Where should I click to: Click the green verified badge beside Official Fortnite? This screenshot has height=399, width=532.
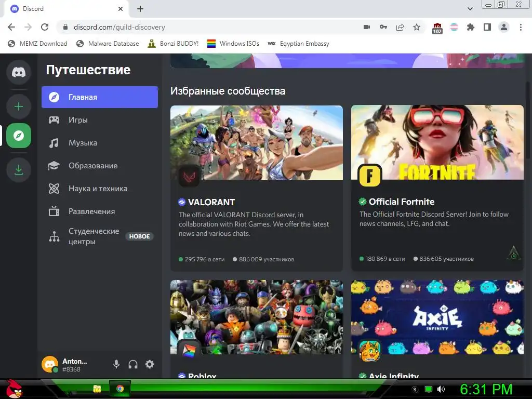[x=363, y=202]
